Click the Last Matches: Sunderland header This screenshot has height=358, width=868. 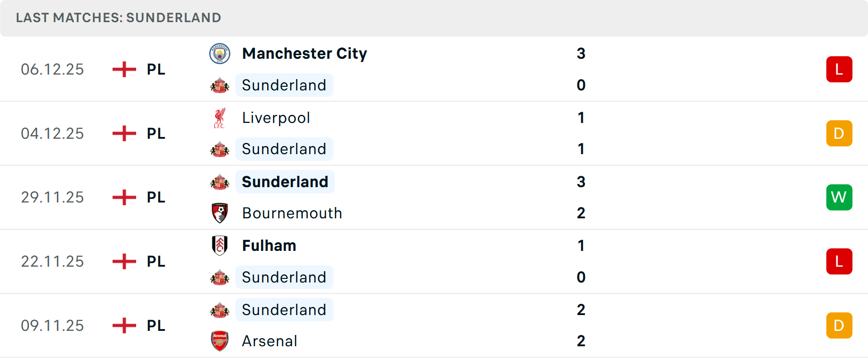click(118, 18)
